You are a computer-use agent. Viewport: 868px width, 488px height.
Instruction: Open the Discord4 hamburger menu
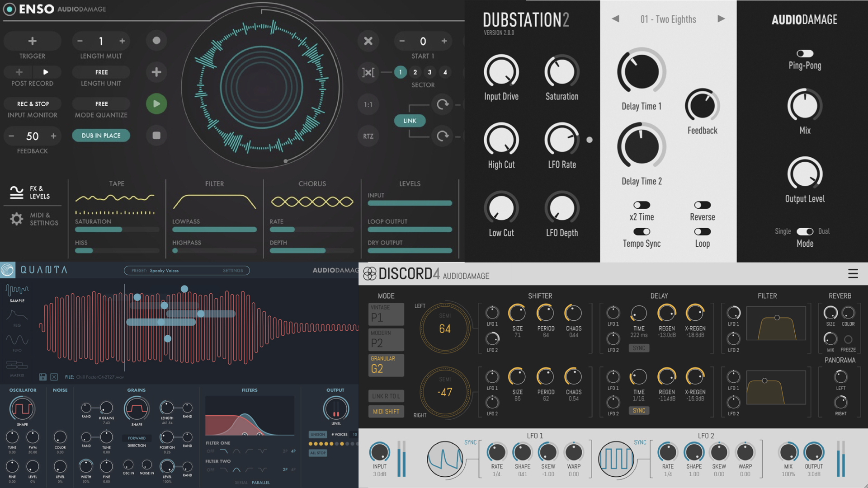[853, 273]
